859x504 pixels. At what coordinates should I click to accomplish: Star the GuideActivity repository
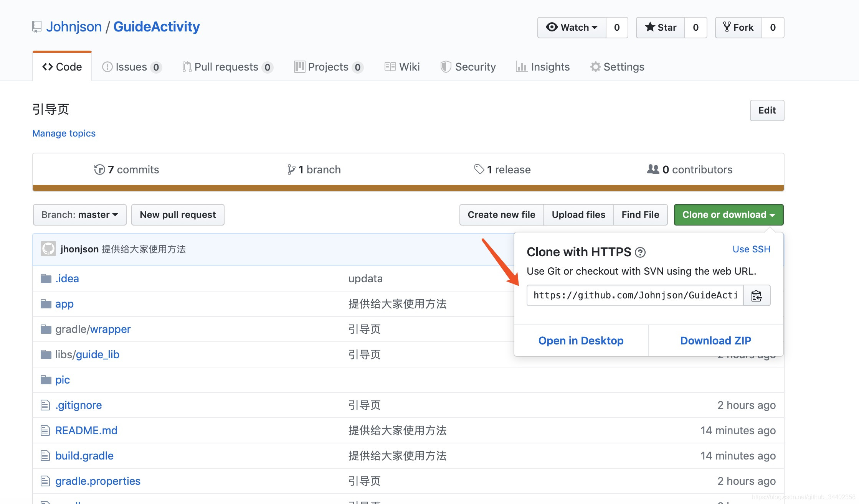click(x=661, y=28)
